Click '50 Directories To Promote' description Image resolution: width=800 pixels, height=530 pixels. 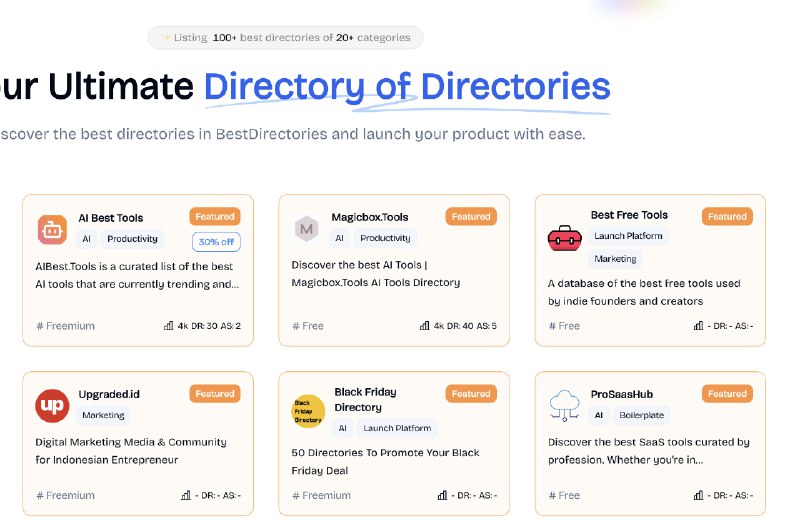click(385, 462)
